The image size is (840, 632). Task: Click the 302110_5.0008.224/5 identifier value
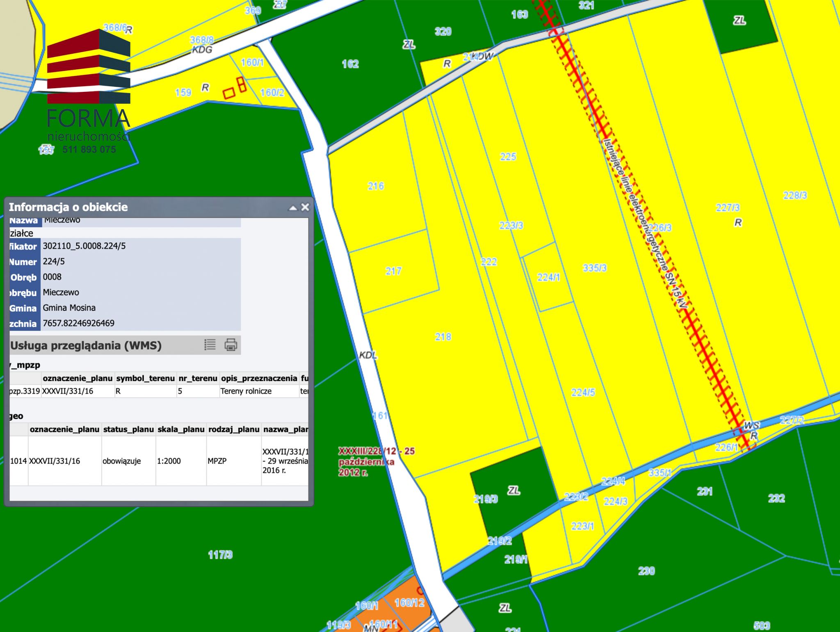pyautogui.click(x=84, y=246)
